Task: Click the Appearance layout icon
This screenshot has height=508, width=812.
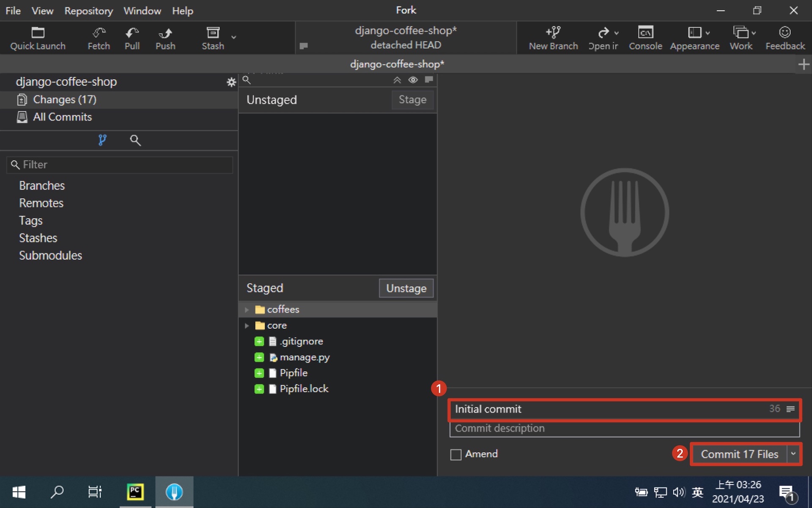Action: [x=694, y=33]
